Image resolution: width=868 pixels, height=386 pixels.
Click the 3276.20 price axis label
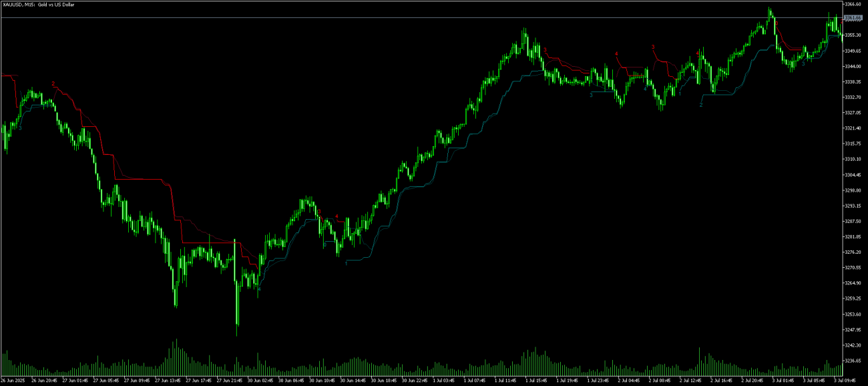pyautogui.click(x=854, y=252)
